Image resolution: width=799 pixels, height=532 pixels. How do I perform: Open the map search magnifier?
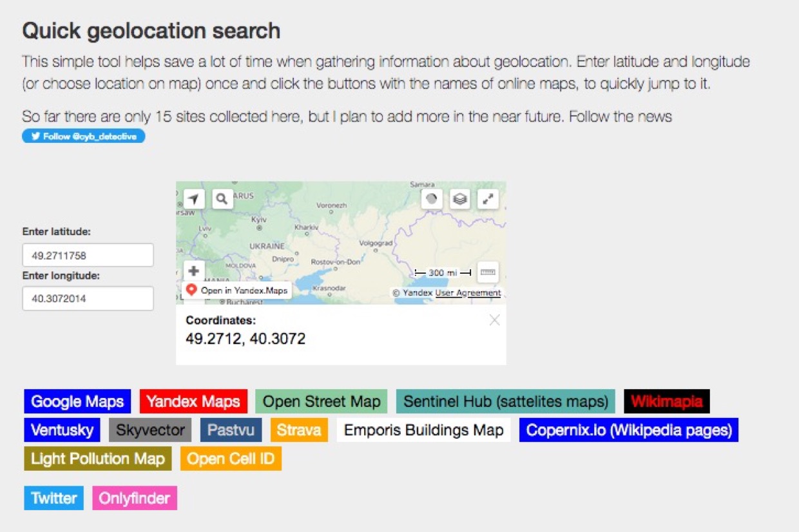222,199
